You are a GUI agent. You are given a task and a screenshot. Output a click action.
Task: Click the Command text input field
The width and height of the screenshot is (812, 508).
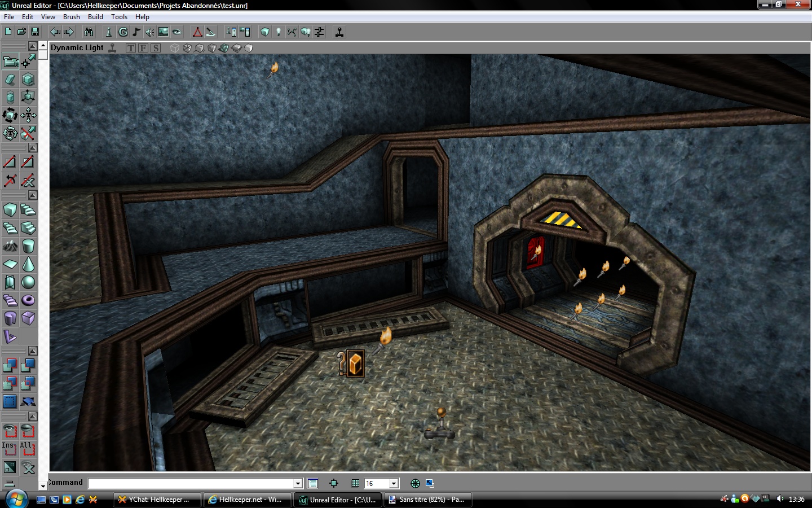pyautogui.click(x=192, y=484)
